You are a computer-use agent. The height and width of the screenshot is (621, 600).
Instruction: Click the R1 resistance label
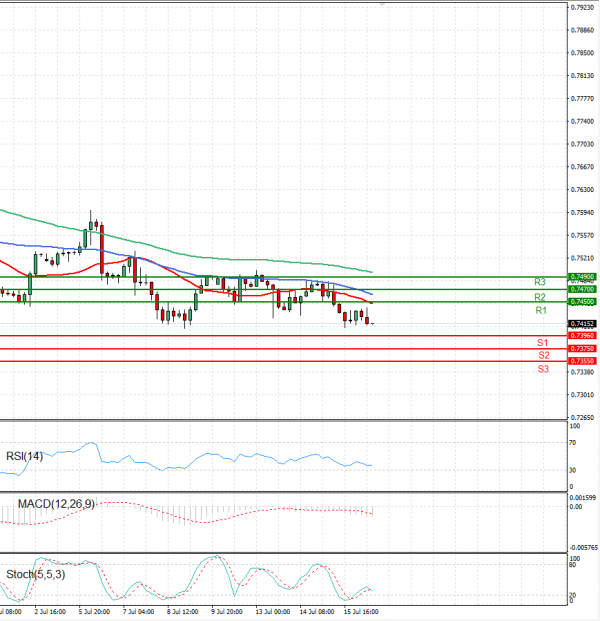tap(541, 310)
